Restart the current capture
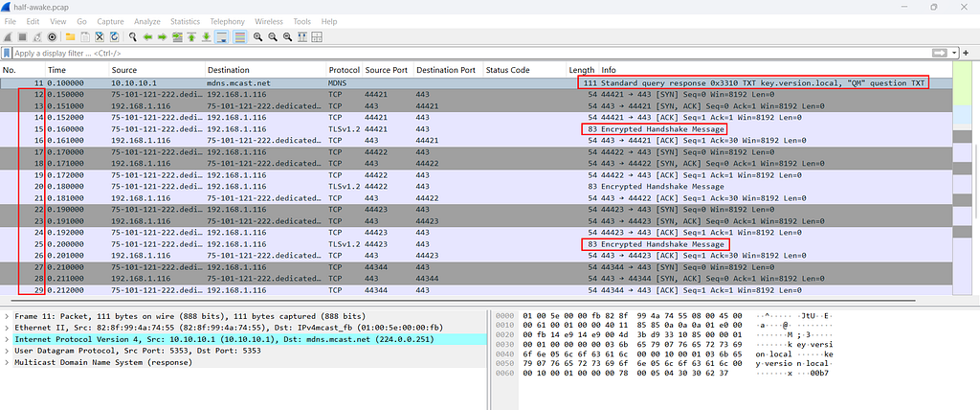 pos(37,37)
